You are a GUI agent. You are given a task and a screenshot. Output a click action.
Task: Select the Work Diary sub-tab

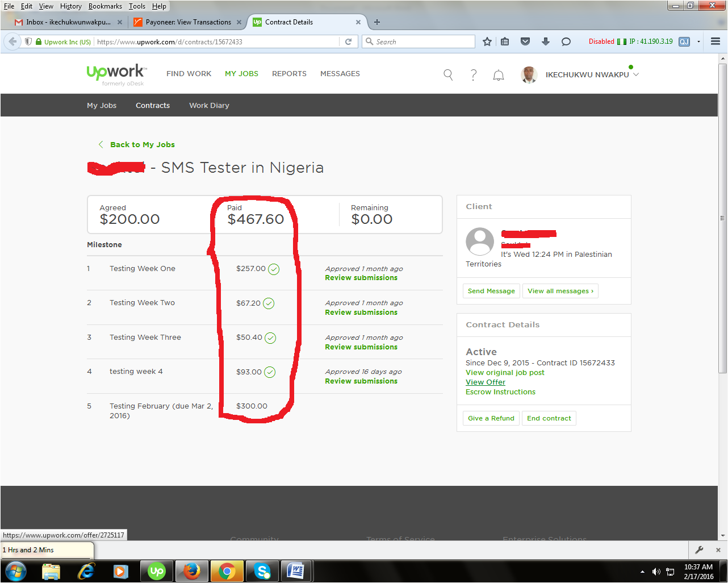(x=209, y=106)
